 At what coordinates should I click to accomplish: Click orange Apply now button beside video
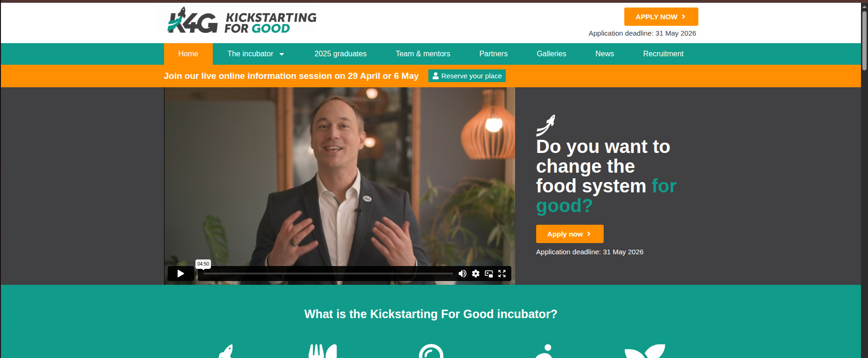click(x=569, y=234)
